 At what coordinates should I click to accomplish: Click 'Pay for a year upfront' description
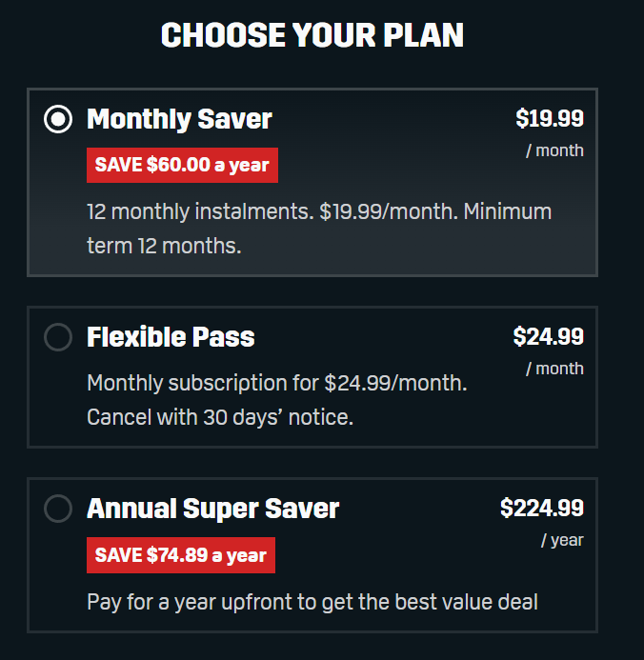(312, 602)
